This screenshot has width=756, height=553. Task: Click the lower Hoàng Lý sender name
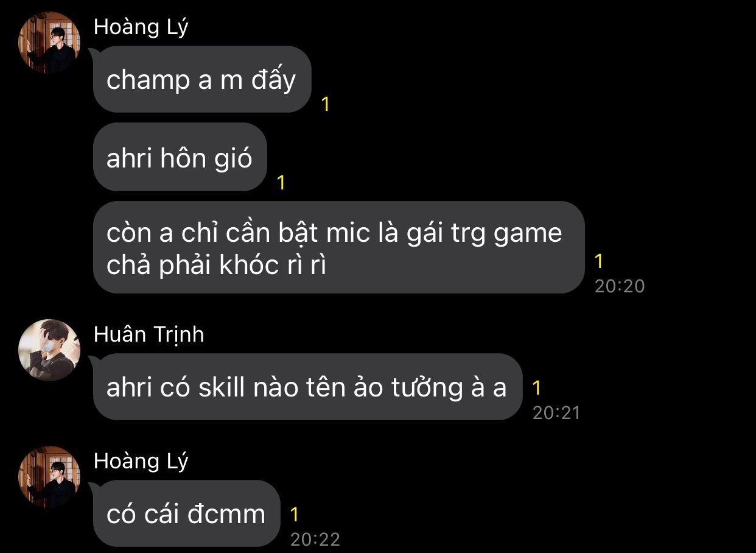[x=141, y=461]
